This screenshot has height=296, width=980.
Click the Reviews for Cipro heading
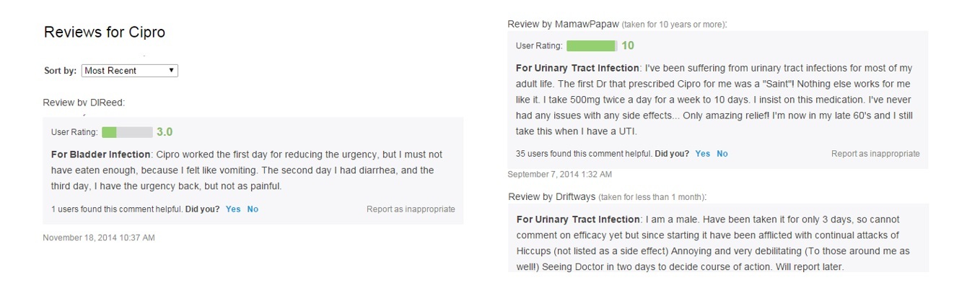(x=105, y=32)
